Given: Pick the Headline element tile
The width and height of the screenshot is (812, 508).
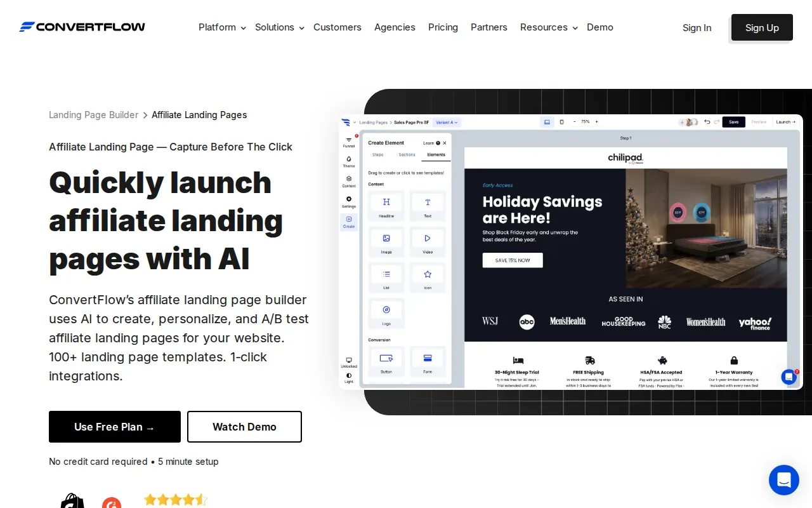Looking at the screenshot, I should click(386, 206).
